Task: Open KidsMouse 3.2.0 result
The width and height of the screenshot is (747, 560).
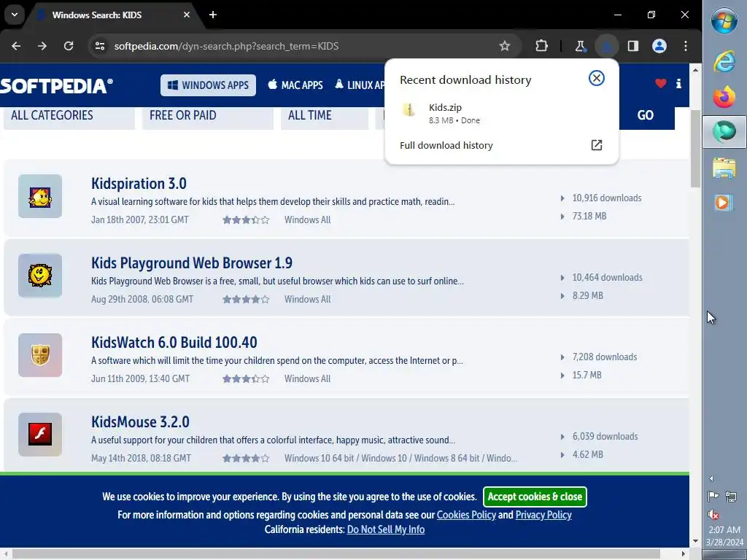Action: 140,422
